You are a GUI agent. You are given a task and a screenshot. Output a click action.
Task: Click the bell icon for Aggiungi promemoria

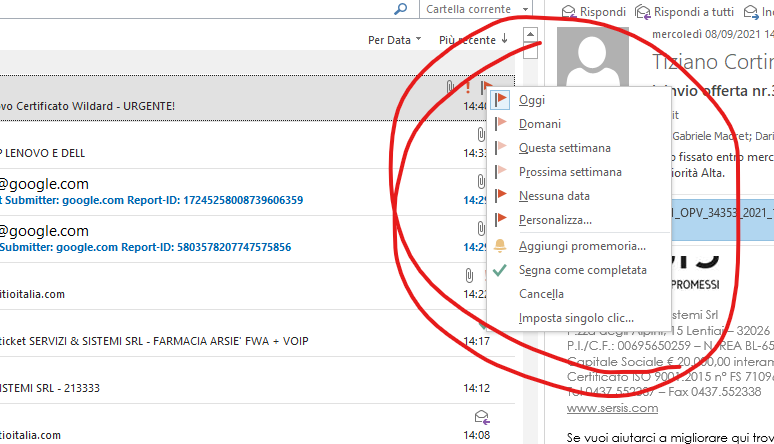pyautogui.click(x=501, y=245)
